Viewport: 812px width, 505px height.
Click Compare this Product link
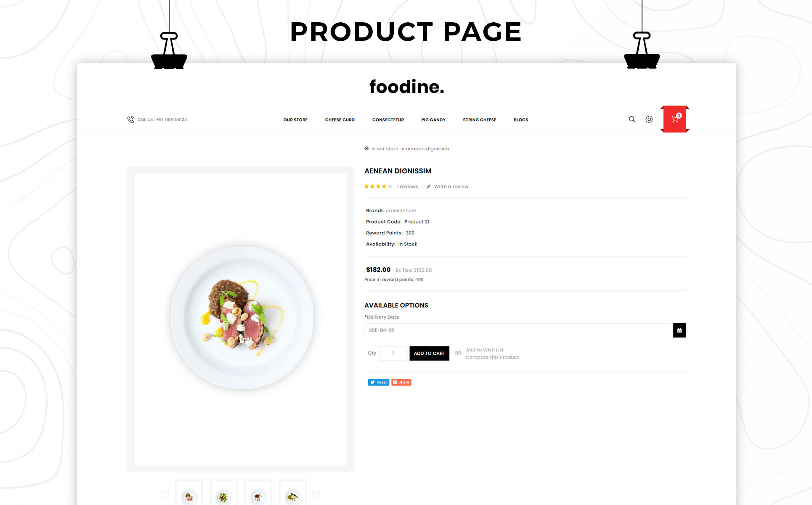[x=492, y=357]
